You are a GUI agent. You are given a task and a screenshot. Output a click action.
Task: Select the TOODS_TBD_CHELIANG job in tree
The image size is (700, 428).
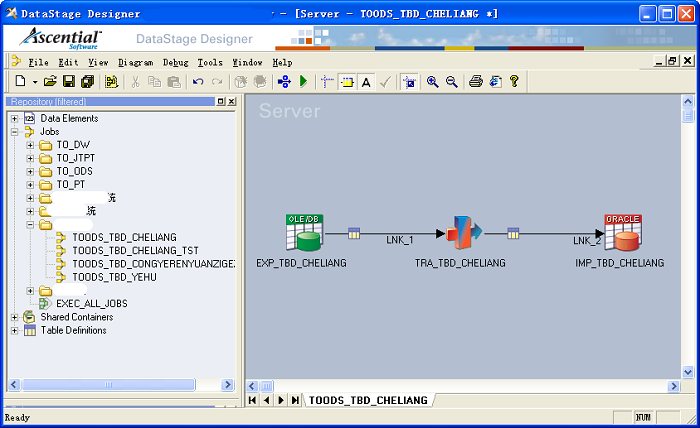(x=125, y=237)
